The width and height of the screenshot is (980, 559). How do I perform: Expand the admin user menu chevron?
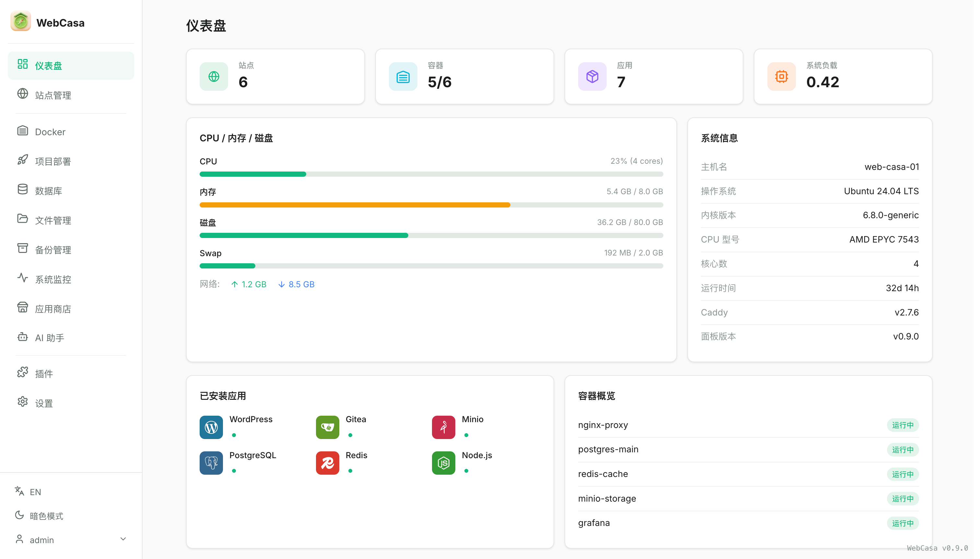click(123, 539)
